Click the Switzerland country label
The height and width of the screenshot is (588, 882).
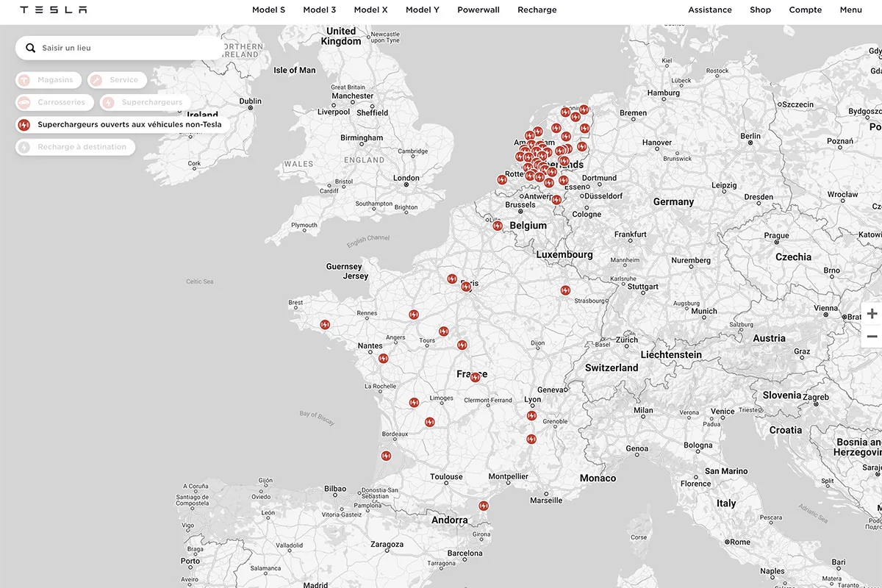pyautogui.click(x=612, y=367)
